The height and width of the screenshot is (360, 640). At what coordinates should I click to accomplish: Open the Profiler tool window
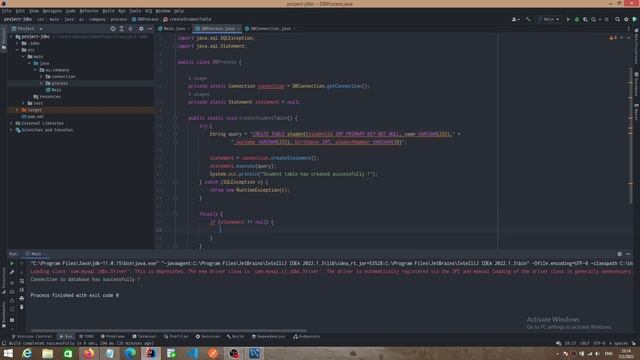(x=176, y=336)
